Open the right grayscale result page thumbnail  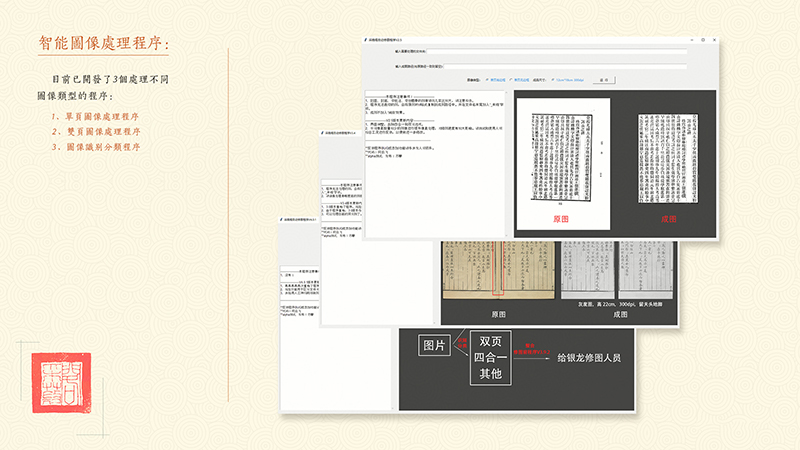[645, 270]
